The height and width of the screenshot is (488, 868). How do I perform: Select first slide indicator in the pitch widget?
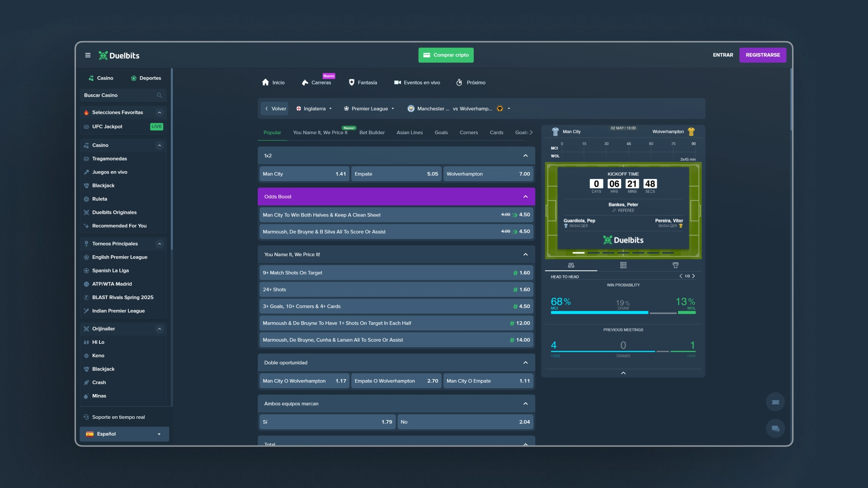point(578,253)
